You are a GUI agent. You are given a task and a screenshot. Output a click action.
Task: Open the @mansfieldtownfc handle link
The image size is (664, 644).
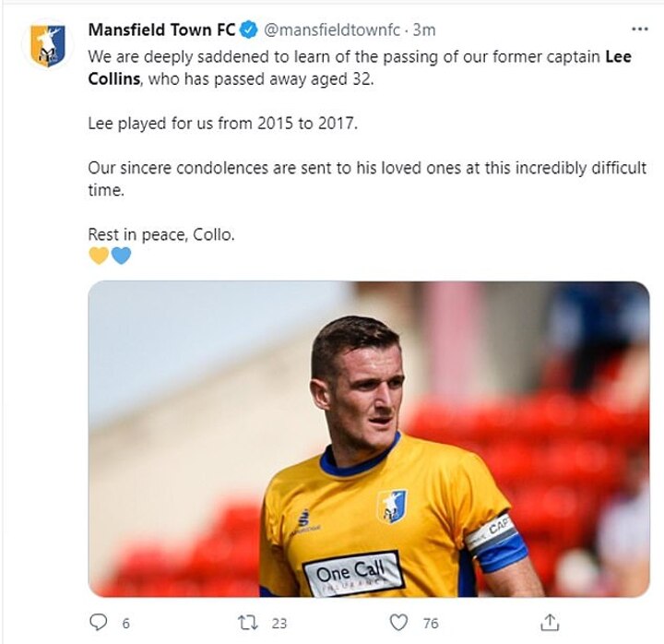(x=332, y=30)
